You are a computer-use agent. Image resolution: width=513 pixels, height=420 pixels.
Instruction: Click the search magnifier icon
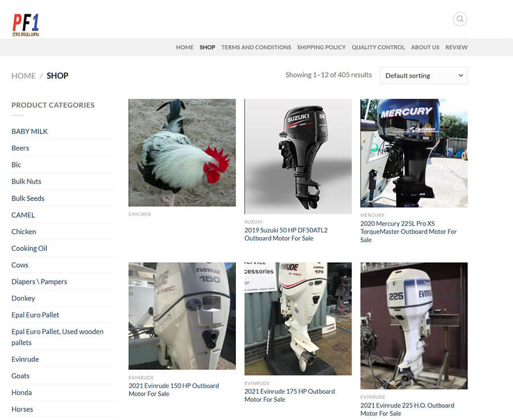[x=459, y=19]
